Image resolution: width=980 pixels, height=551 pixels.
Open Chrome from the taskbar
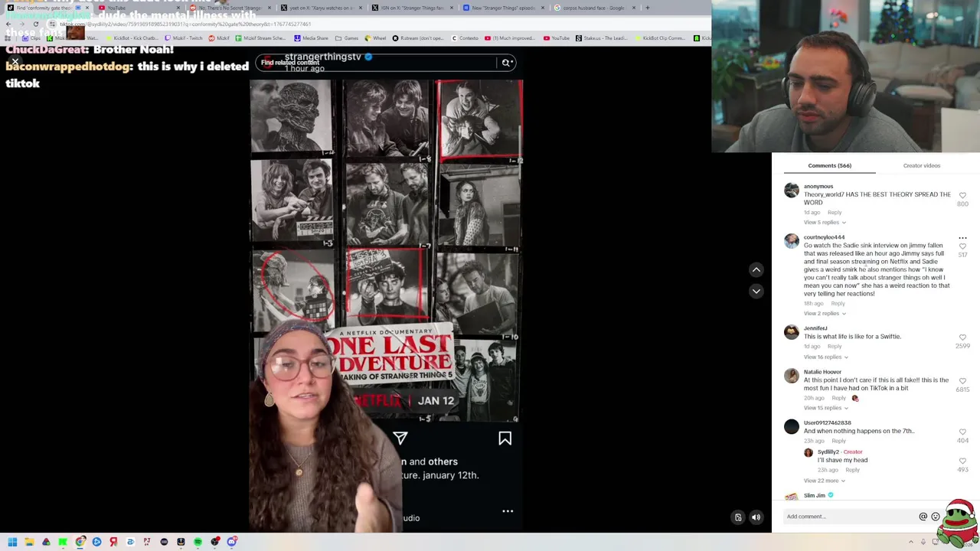[80, 542]
